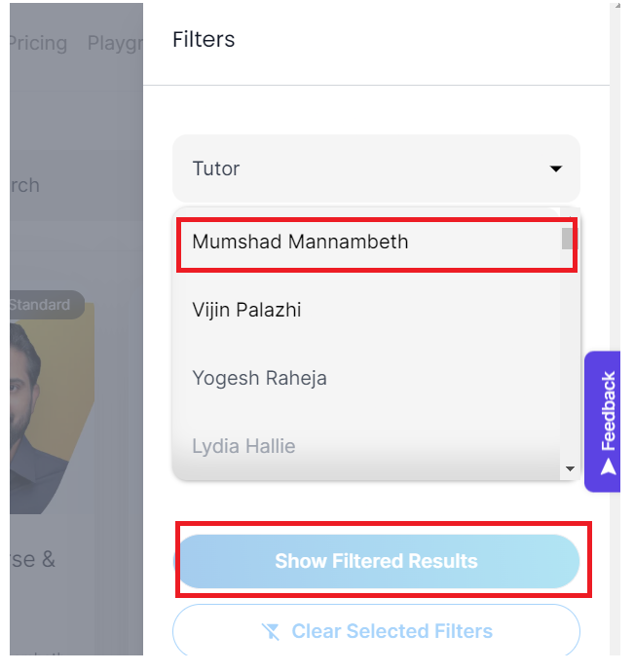634x672 pixels.
Task: Click the Filters panel heading
Action: coord(205,40)
